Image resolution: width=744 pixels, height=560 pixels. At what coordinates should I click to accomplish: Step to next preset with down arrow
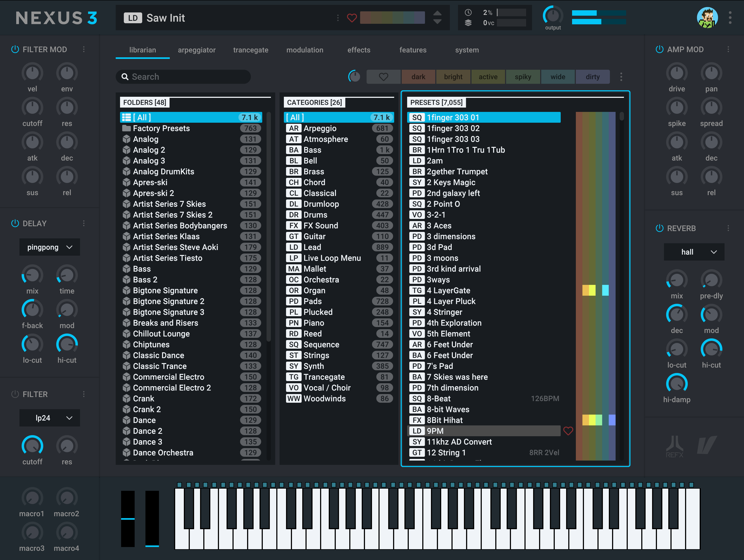tap(437, 22)
